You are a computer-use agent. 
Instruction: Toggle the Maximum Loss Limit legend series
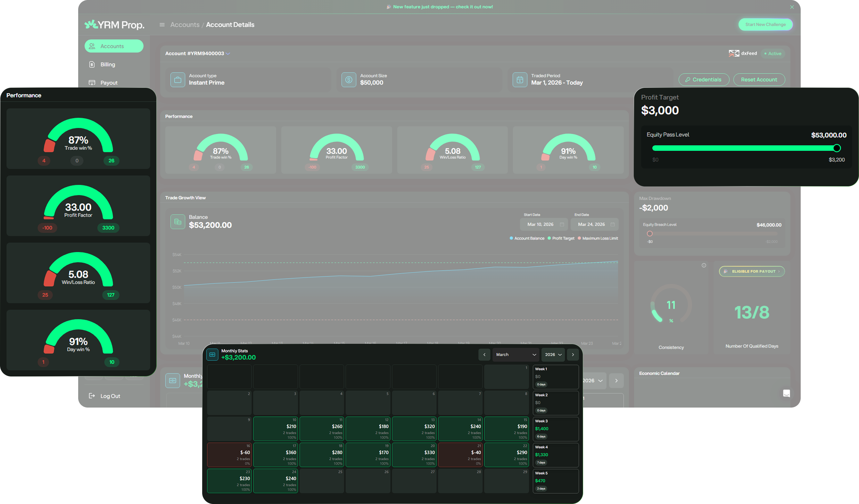tap(598, 238)
